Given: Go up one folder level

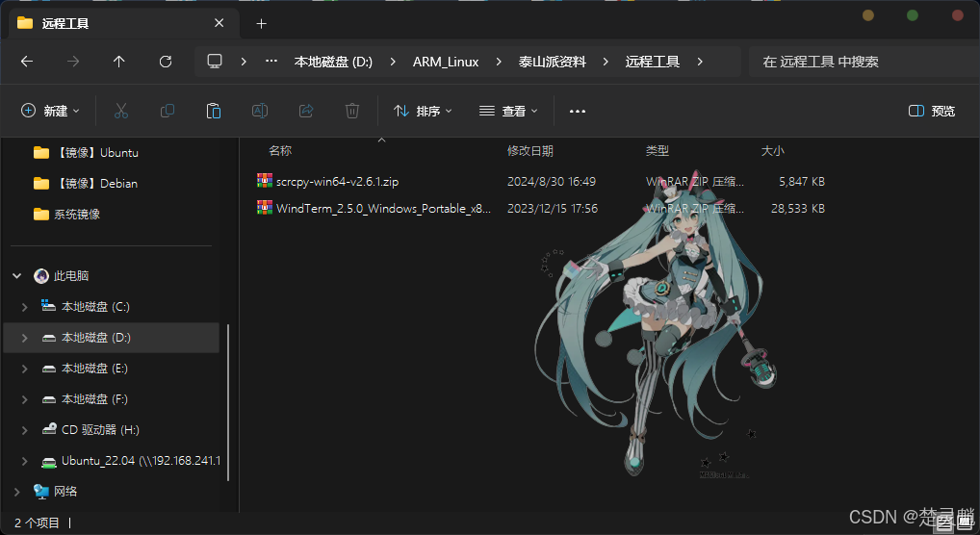Looking at the screenshot, I should (118, 62).
